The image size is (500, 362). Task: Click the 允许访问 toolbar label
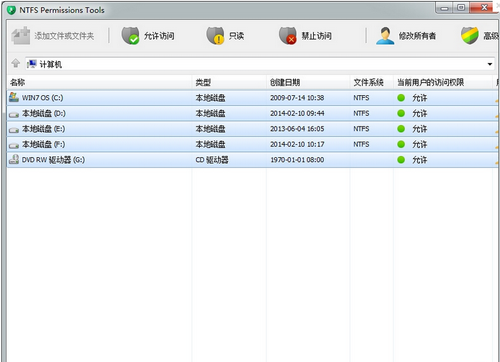coord(159,36)
